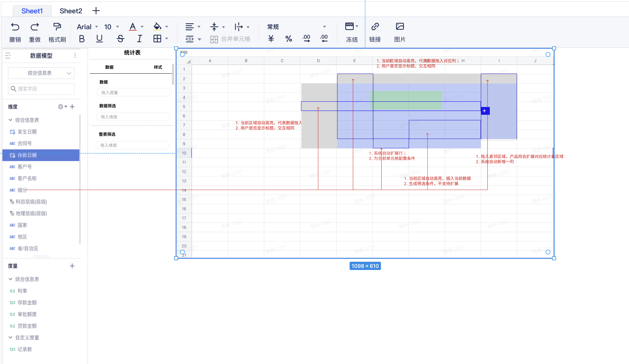Viewport: 629px width, 364px height.
Task: Switch to the Sheet2 tab
Action: point(71,11)
